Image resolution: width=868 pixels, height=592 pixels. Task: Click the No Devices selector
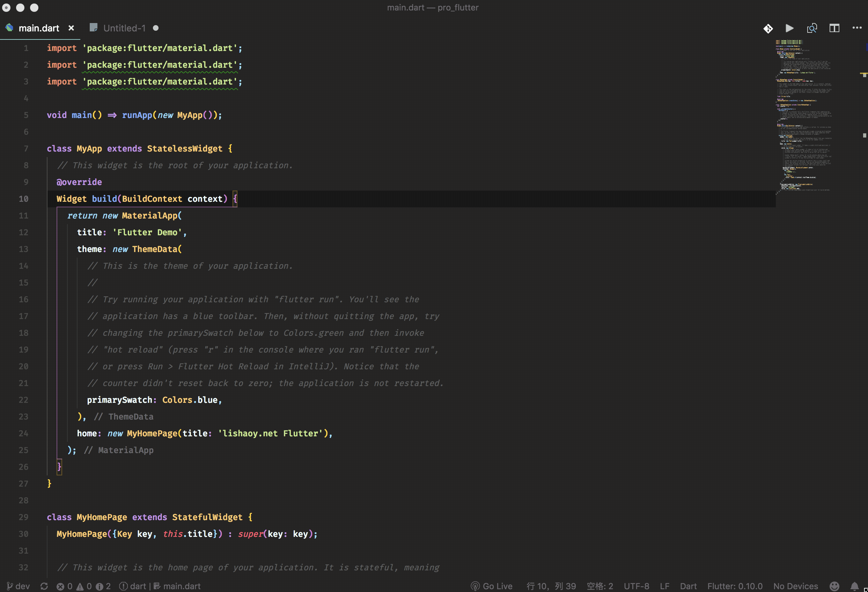point(795,586)
